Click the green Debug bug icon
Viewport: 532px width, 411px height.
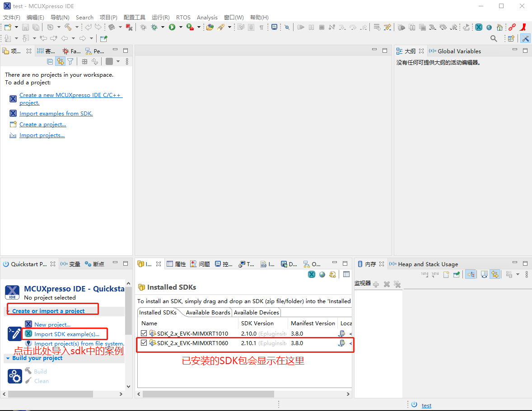(154, 27)
